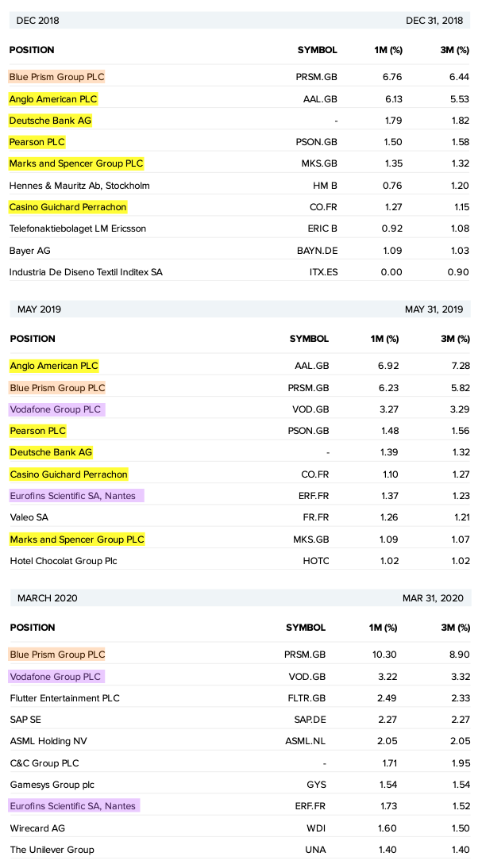Select Anglo American PLC in MAY 2019 table
Viewport: 482px width, 868px height.
pyautogui.click(x=54, y=366)
